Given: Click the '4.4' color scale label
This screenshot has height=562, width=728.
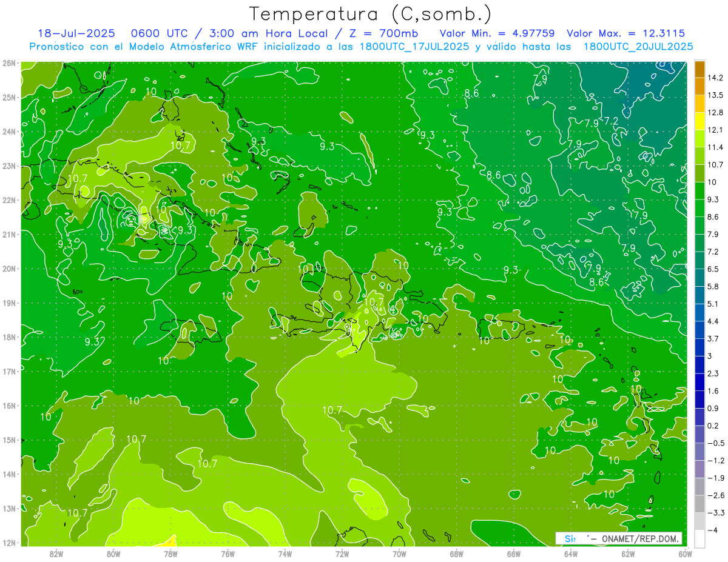Looking at the screenshot, I should [713, 321].
